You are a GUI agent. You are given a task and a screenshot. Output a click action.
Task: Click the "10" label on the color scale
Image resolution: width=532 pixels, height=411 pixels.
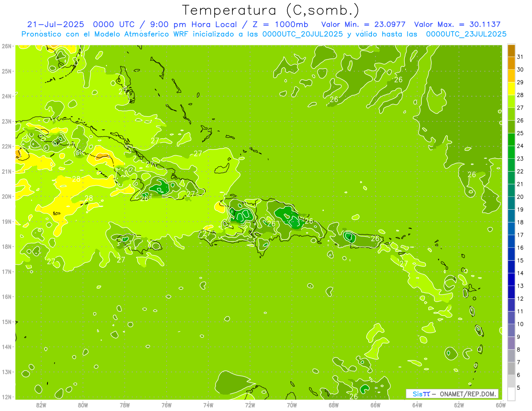(520, 324)
